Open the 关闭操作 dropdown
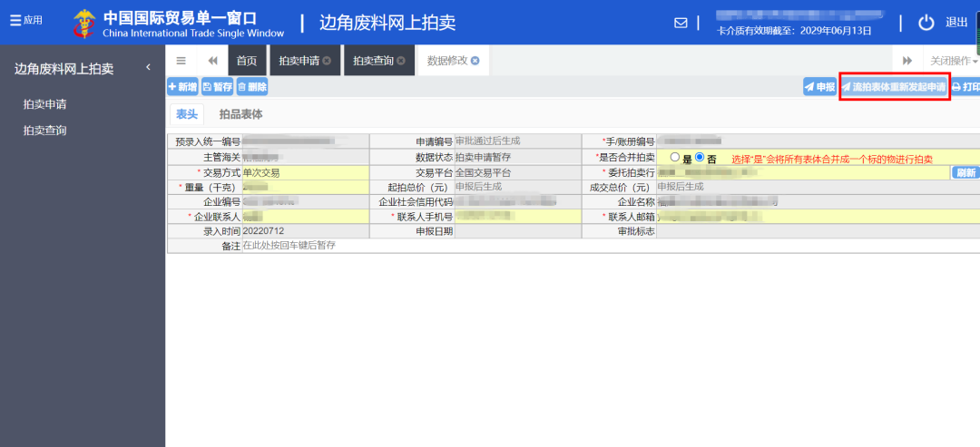Viewport: 980px width, 447px height. click(952, 61)
